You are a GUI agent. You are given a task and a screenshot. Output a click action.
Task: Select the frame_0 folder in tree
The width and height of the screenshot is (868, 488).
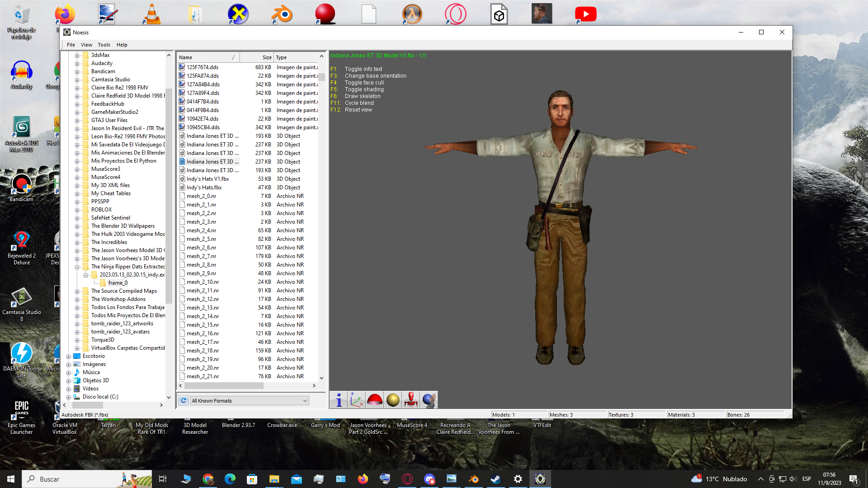[118, 283]
